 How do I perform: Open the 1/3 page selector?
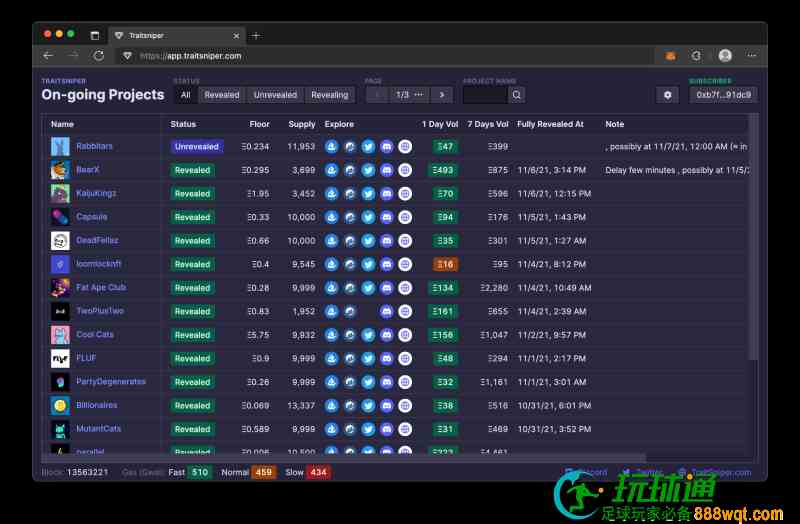click(410, 95)
